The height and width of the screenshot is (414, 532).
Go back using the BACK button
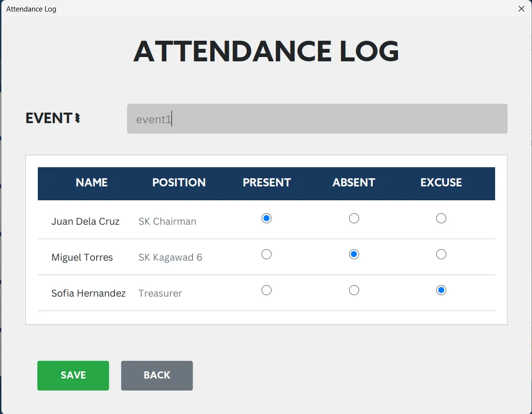157,375
